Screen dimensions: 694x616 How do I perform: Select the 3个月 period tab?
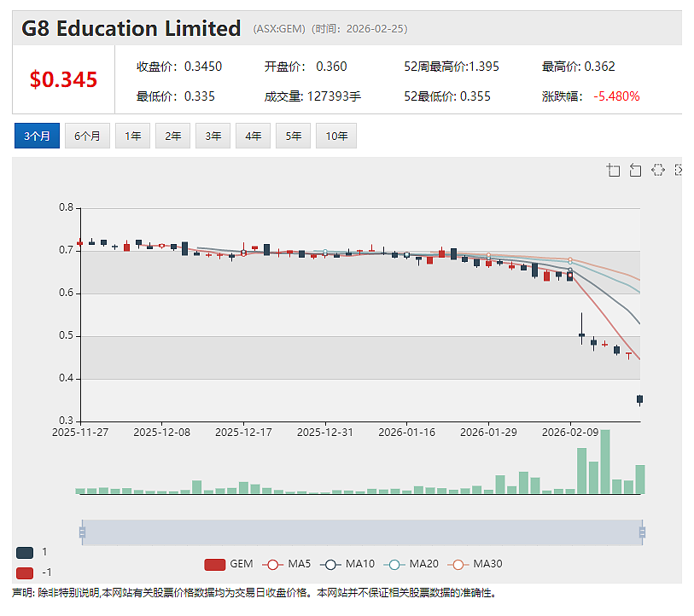tap(37, 136)
